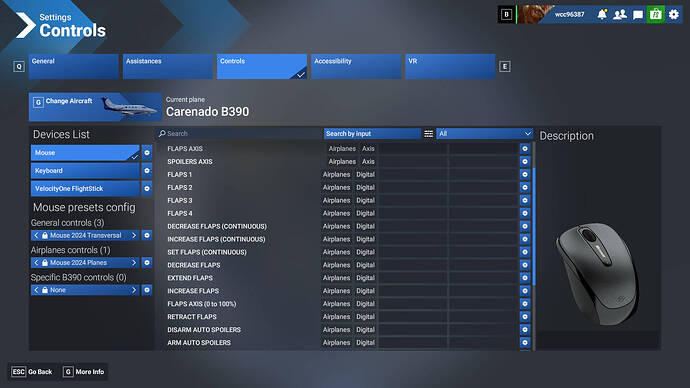Click the E next-tab key button
The image size is (690, 388).
point(505,67)
